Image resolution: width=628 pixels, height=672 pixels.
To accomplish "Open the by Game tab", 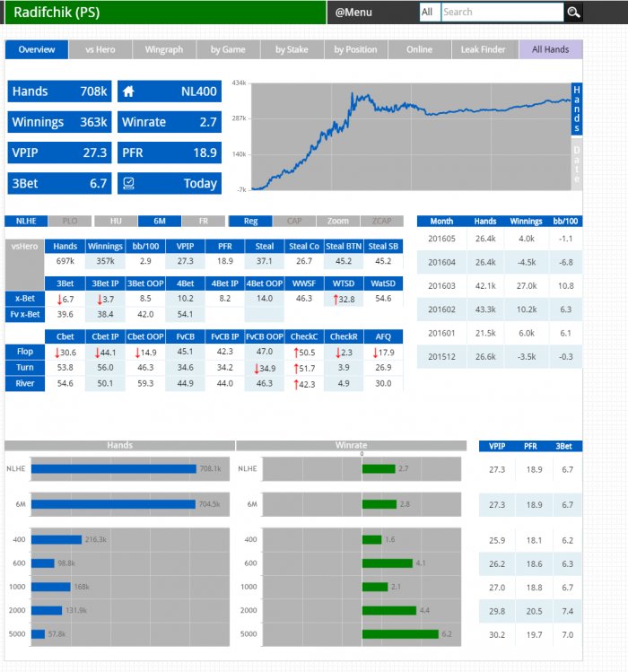I will (x=228, y=49).
